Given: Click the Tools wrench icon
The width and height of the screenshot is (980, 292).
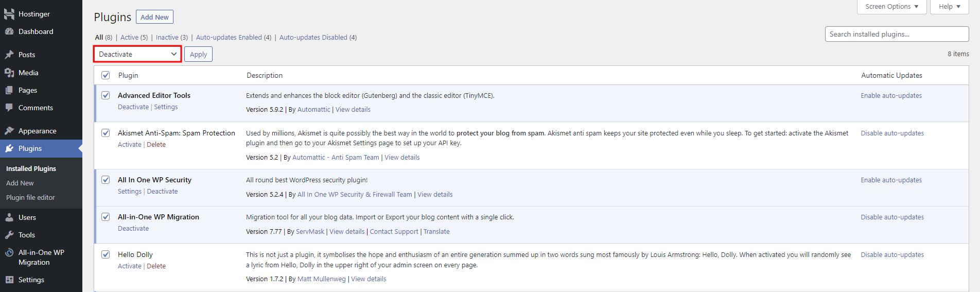Looking at the screenshot, I should point(9,235).
